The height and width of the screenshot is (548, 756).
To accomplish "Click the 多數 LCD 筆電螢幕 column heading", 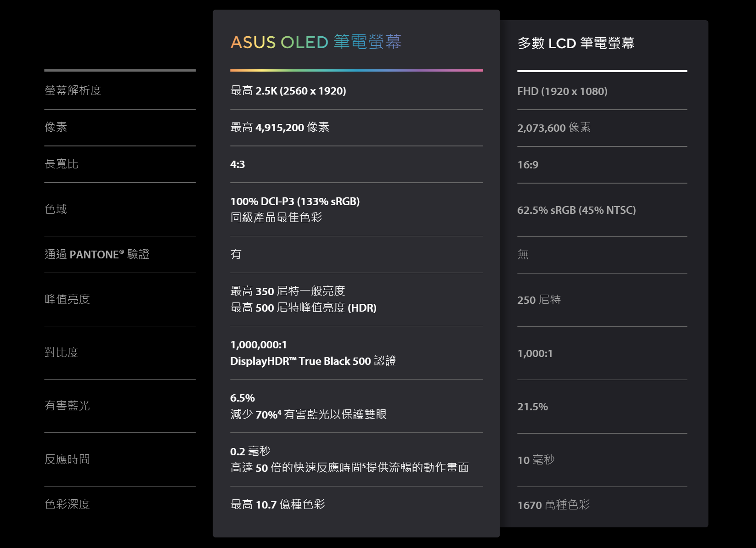I will tap(575, 43).
